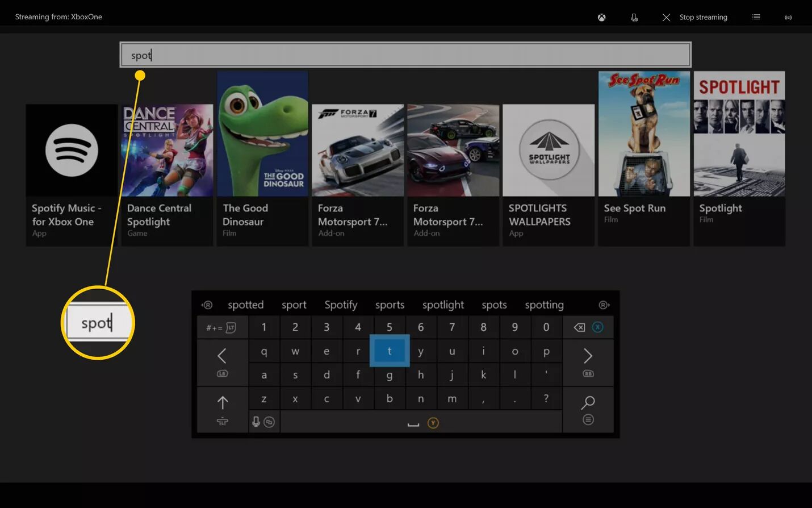Open Forza Motorsport 7 Porsche add-on tile
The height and width of the screenshot is (508, 812).
358,175
